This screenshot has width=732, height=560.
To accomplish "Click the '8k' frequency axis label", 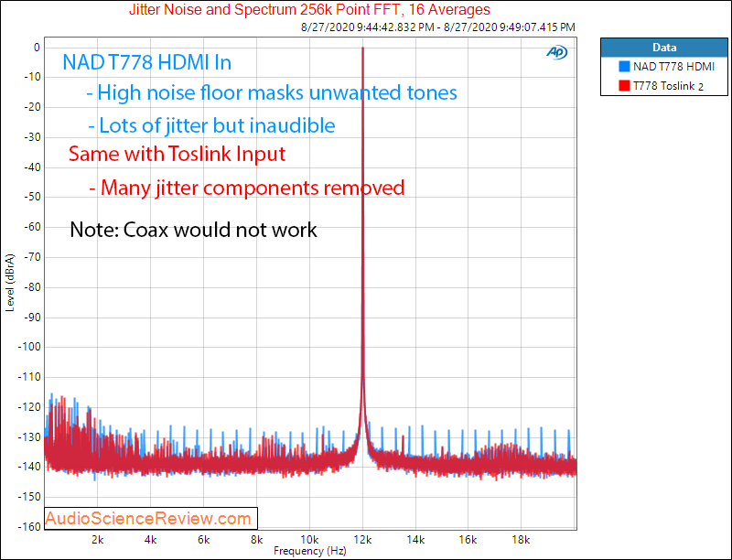I will [256, 540].
